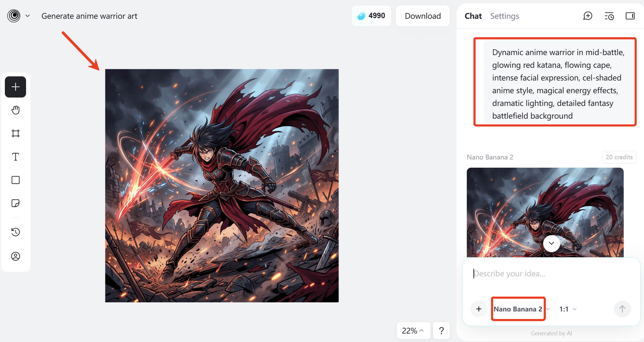Screen dimensions: 644x342
Task: Open the 1:1 aspect ratio dropdown
Action: coord(568,309)
